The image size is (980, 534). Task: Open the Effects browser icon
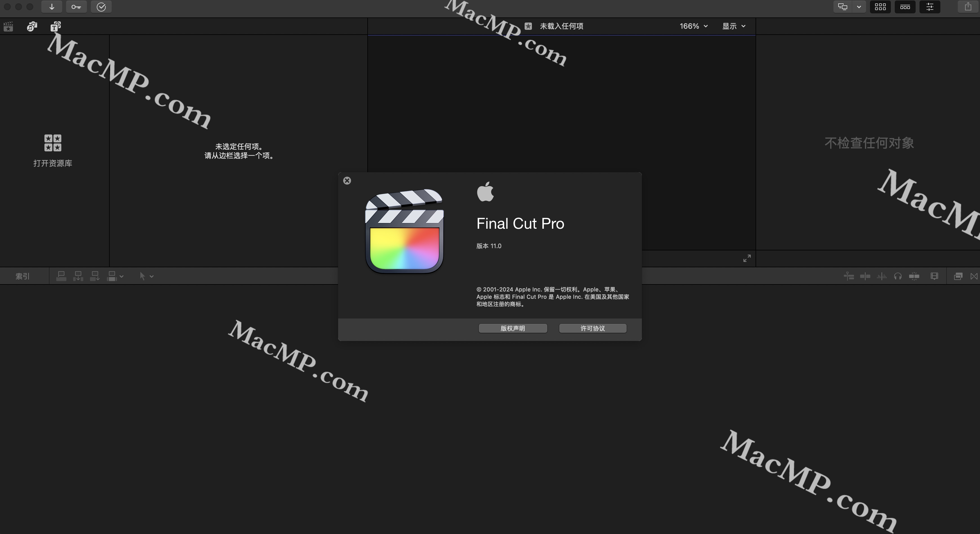pyautogui.click(x=958, y=276)
